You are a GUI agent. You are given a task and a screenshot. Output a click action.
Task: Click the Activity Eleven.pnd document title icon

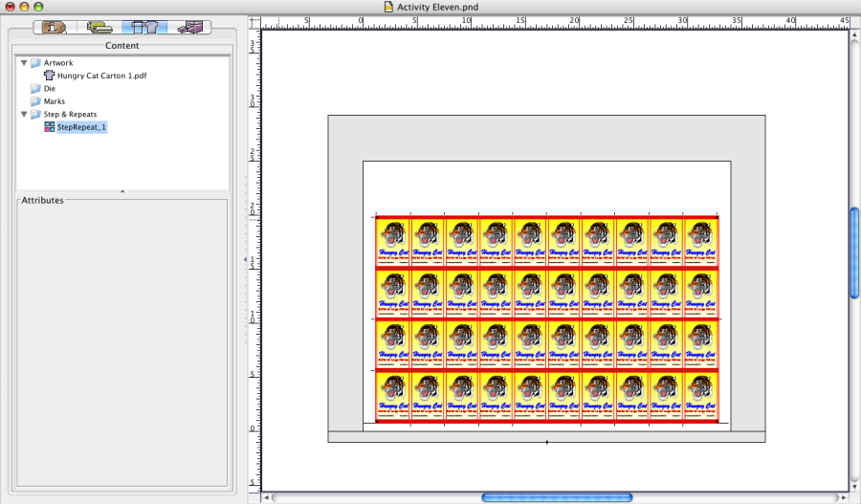click(388, 7)
